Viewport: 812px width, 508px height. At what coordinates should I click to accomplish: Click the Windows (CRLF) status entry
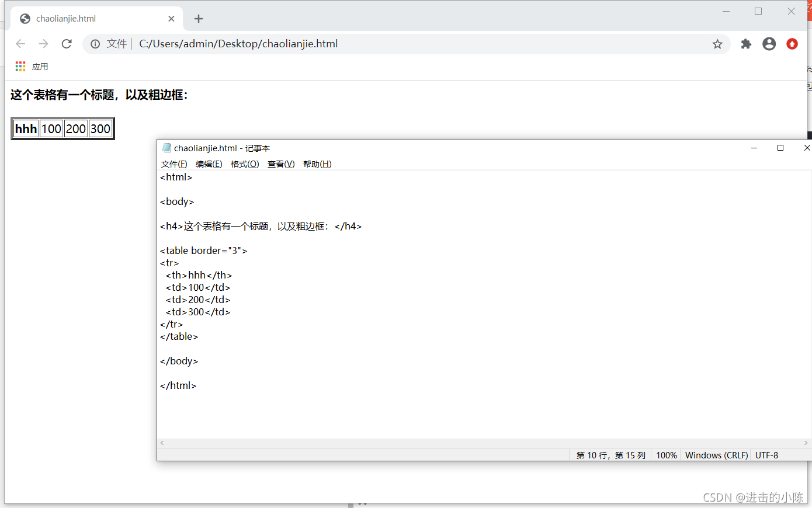pyautogui.click(x=716, y=455)
